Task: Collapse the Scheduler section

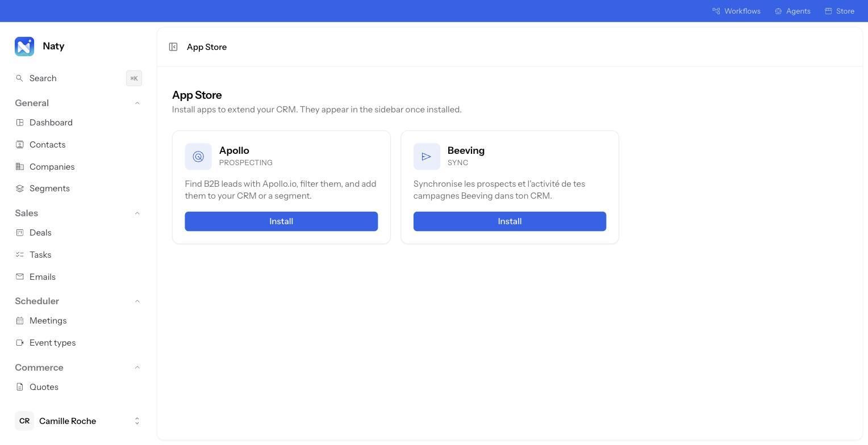Action: [137, 301]
